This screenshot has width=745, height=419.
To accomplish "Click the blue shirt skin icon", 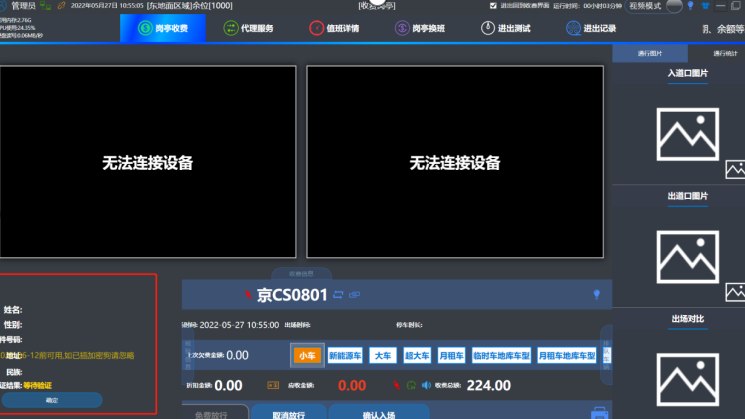I will click(705, 6).
